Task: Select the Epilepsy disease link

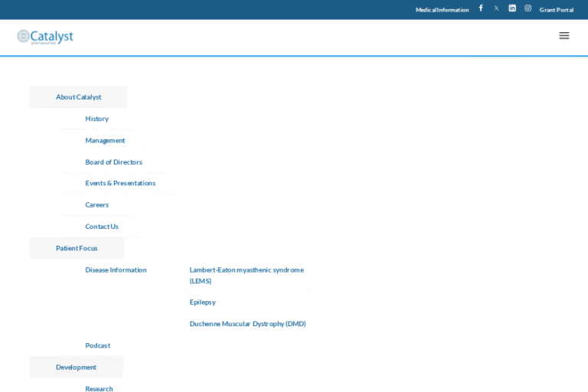Action: (x=202, y=302)
